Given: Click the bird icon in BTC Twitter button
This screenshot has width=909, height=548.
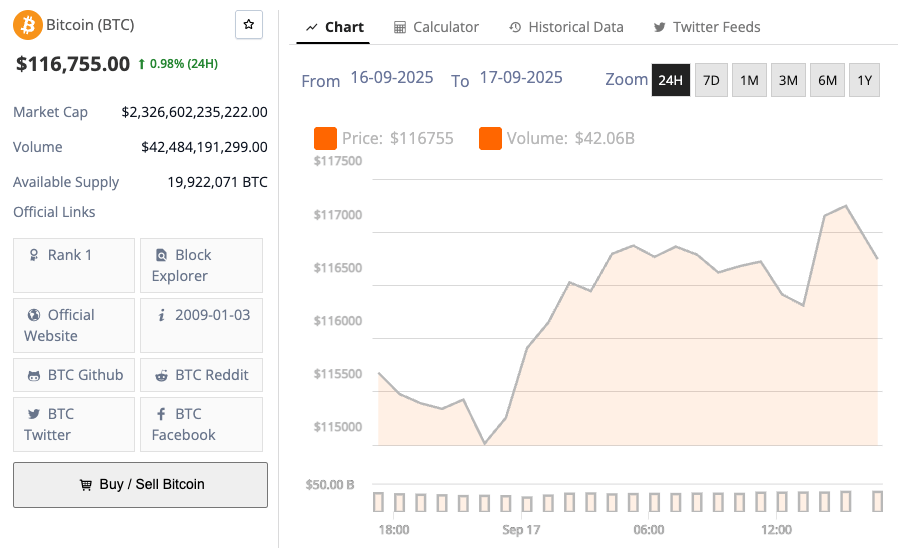Looking at the screenshot, I should pos(34,414).
